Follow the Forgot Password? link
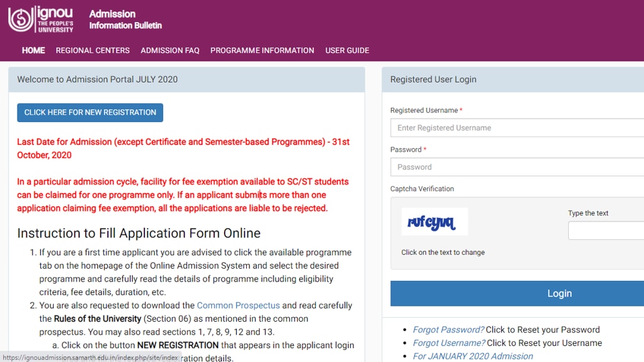This screenshot has height=362, width=644. tap(448, 330)
